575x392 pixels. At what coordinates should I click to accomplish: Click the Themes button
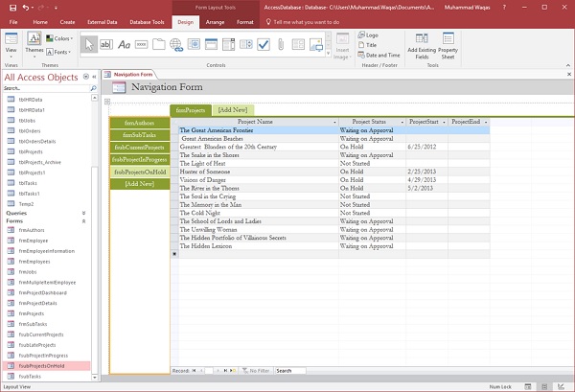tap(34, 44)
